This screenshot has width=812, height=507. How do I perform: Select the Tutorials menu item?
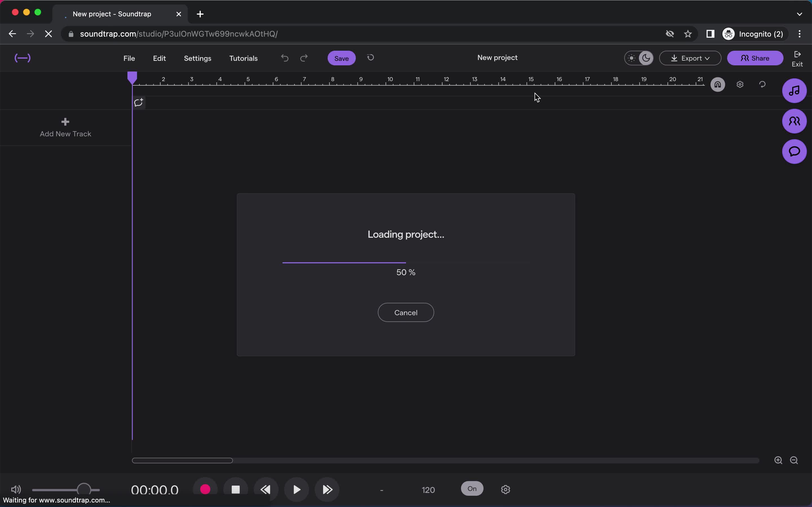click(243, 58)
